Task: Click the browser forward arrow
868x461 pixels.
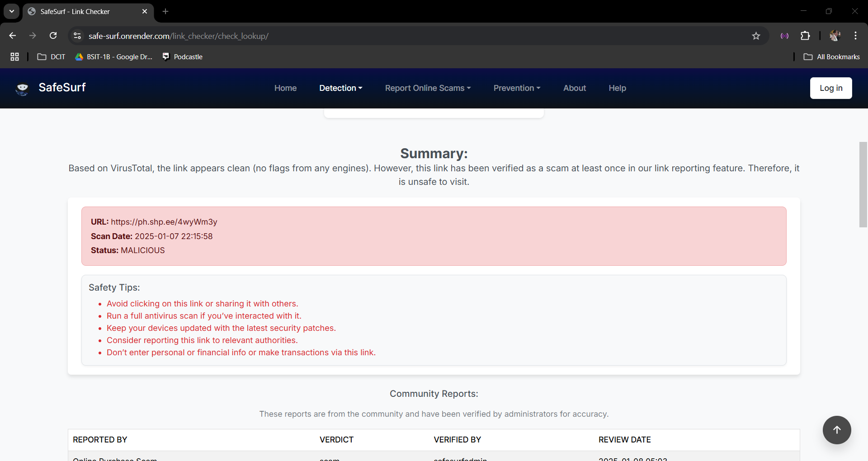Action: [x=33, y=36]
